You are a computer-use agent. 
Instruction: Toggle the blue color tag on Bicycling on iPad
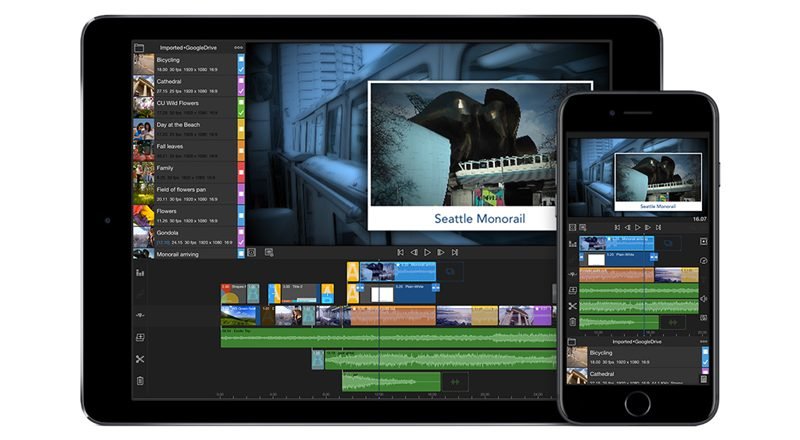tap(241, 64)
